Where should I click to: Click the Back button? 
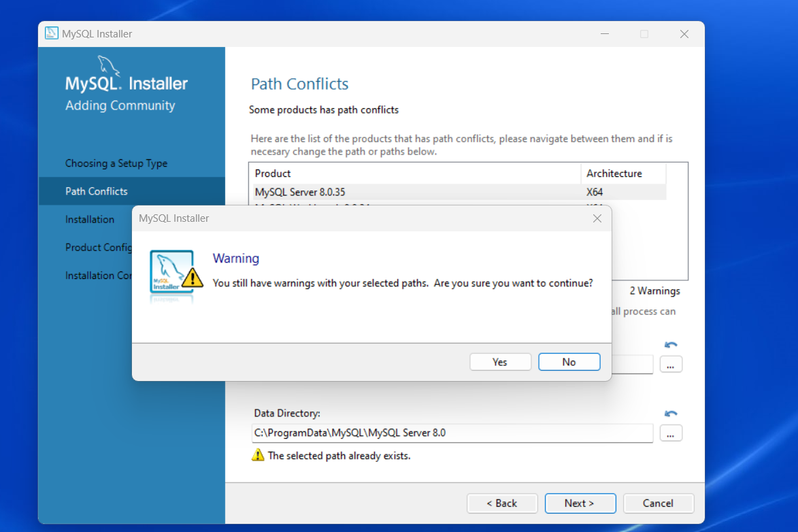coord(502,503)
